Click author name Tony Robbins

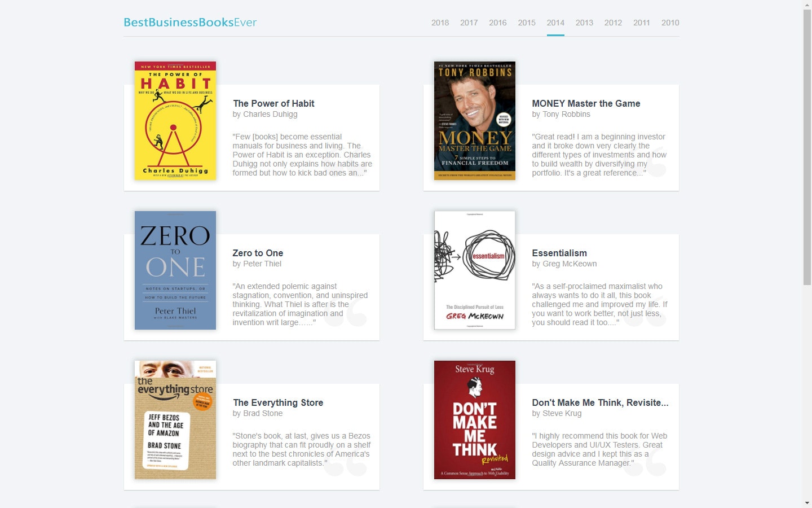567,114
